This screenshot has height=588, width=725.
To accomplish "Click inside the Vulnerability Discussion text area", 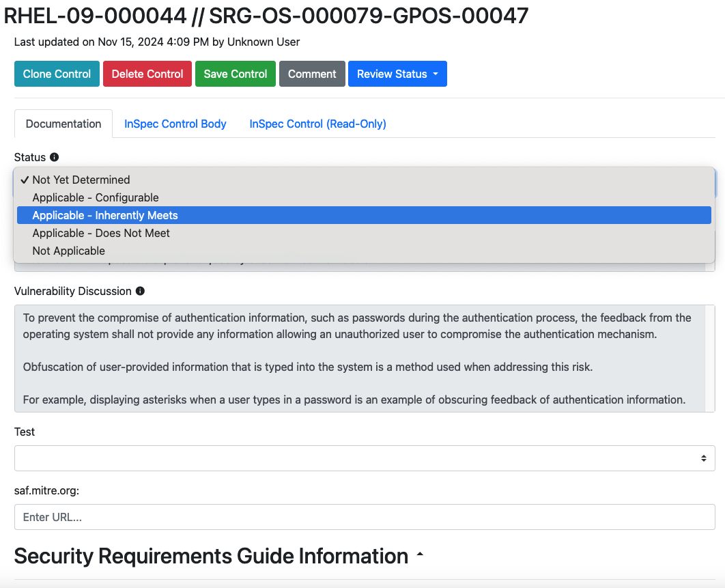I will pyautogui.click(x=359, y=359).
